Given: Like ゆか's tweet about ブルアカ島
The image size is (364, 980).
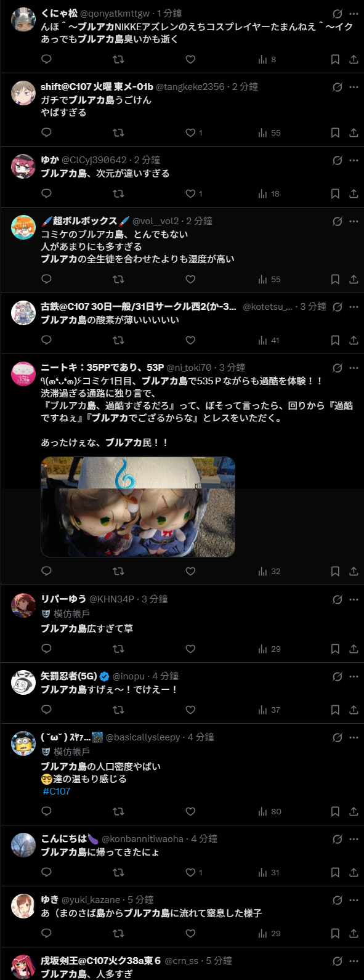Looking at the screenshot, I should (190, 194).
